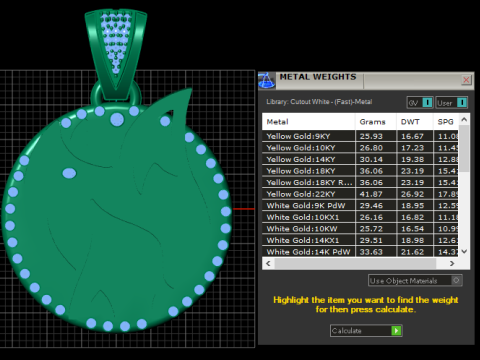Viewport: 480px width, 360px height.
Task: Click the 30.14 grams value
Action: pos(371,159)
